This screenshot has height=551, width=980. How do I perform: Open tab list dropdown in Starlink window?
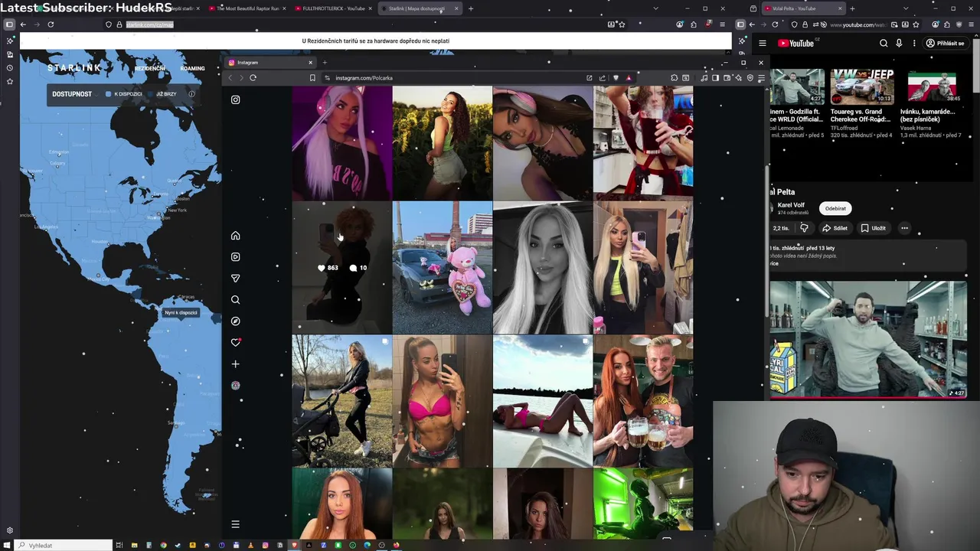(655, 8)
